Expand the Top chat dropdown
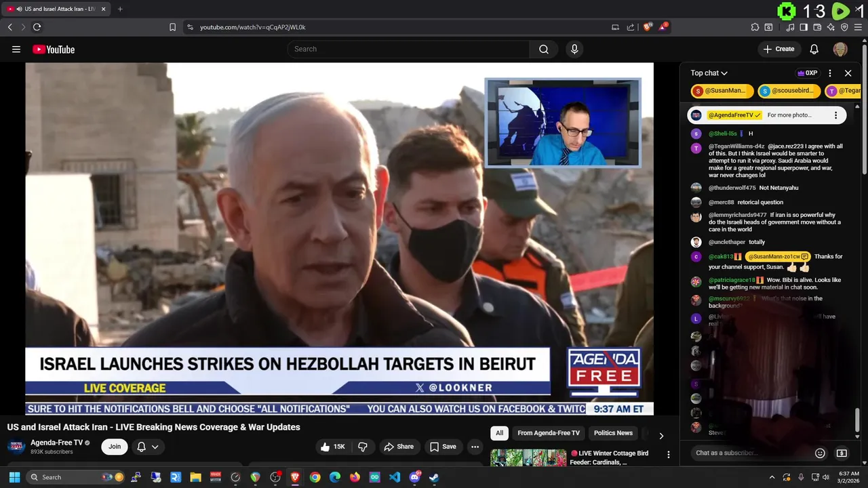868x488 pixels. [709, 73]
